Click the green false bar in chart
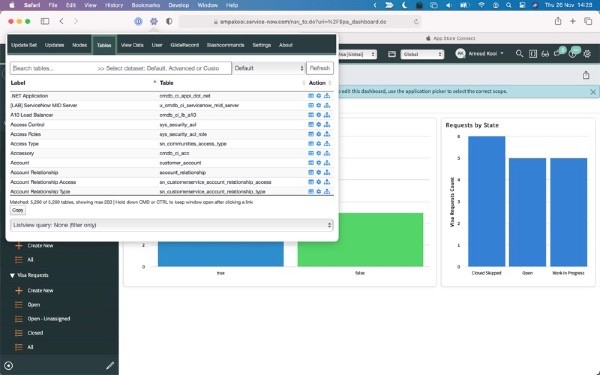Viewport: 600px width, 375px height. pyautogui.click(x=360, y=240)
